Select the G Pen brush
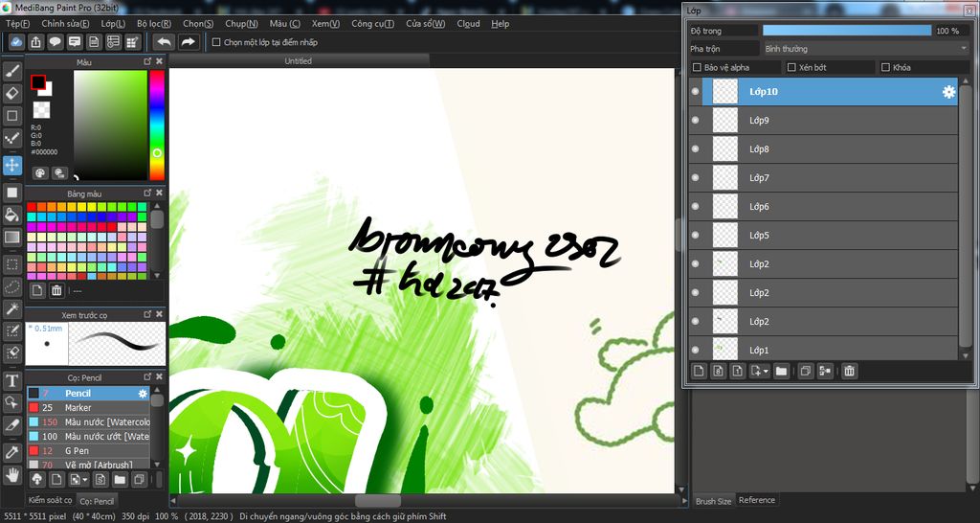The image size is (980, 523). tap(87, 451)
